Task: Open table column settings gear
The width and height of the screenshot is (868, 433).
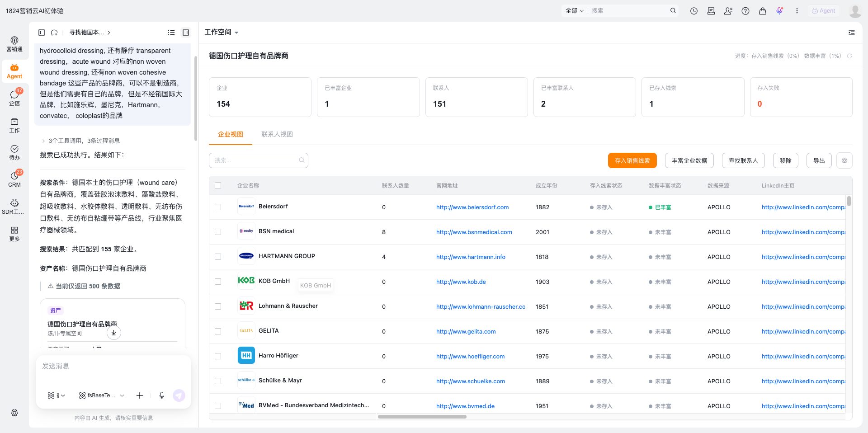Action: tap(844, 160)
